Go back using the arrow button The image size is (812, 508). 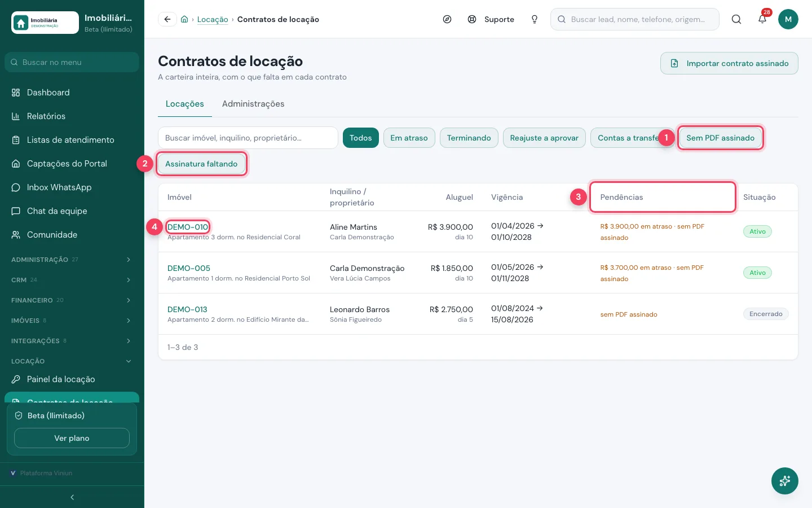(167, 19)
